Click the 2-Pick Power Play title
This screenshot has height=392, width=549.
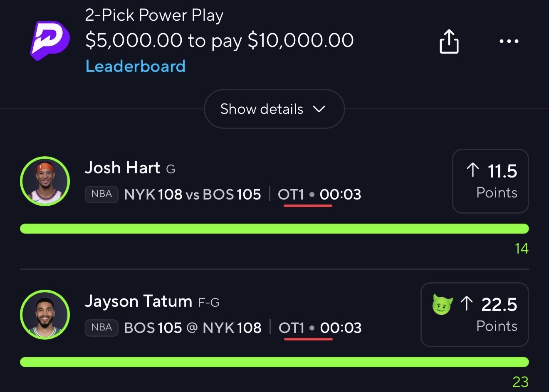[x=154, y=16]
